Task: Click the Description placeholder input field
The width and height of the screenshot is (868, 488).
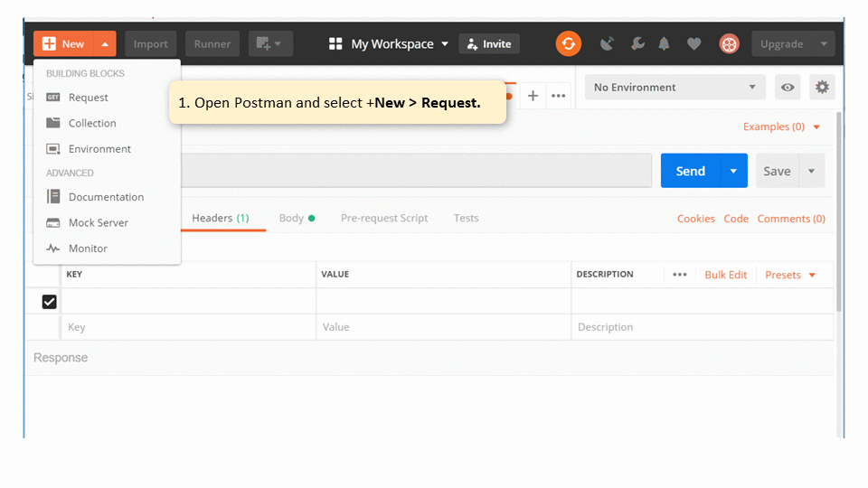Action: click(702, 327)
